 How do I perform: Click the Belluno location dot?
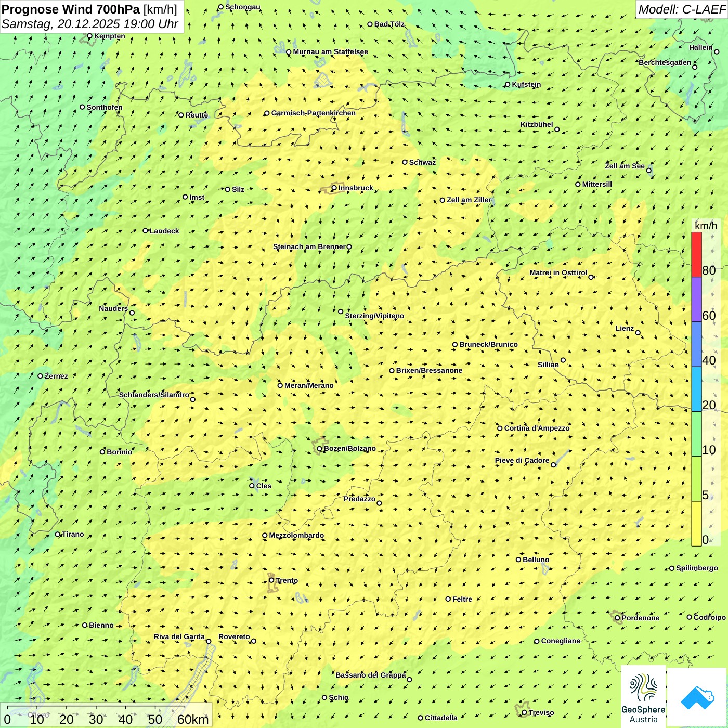coord(518,560)
